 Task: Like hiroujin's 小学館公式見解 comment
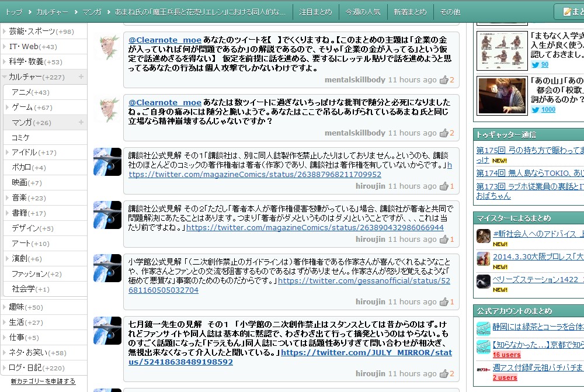pos(444,302)
